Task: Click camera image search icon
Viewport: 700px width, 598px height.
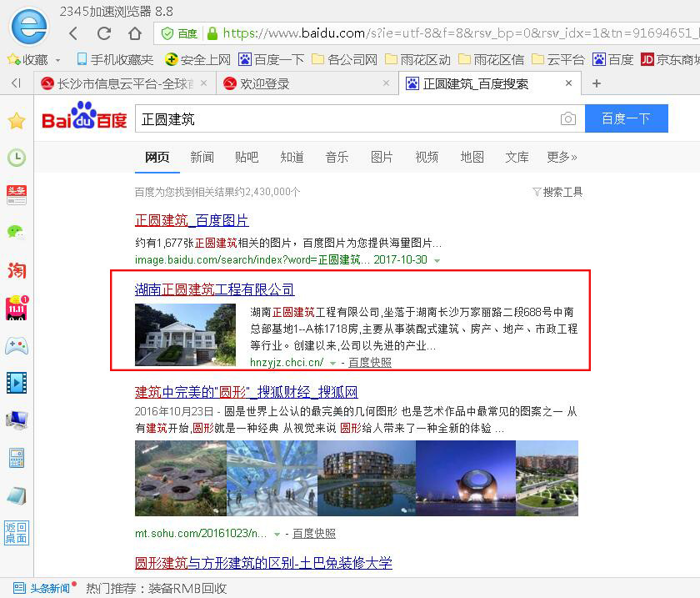Action: pos(567,118)
